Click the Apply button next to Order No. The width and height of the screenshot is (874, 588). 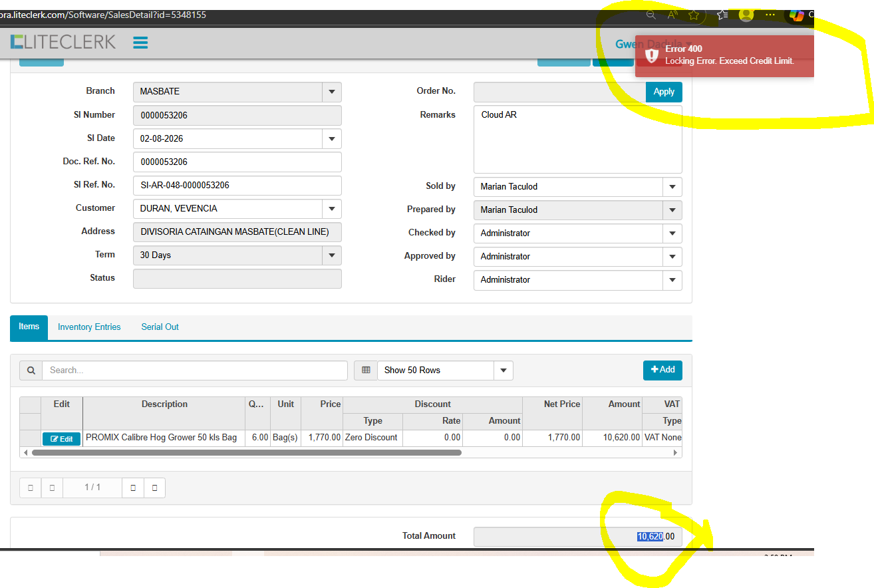[x=663, y=92]
